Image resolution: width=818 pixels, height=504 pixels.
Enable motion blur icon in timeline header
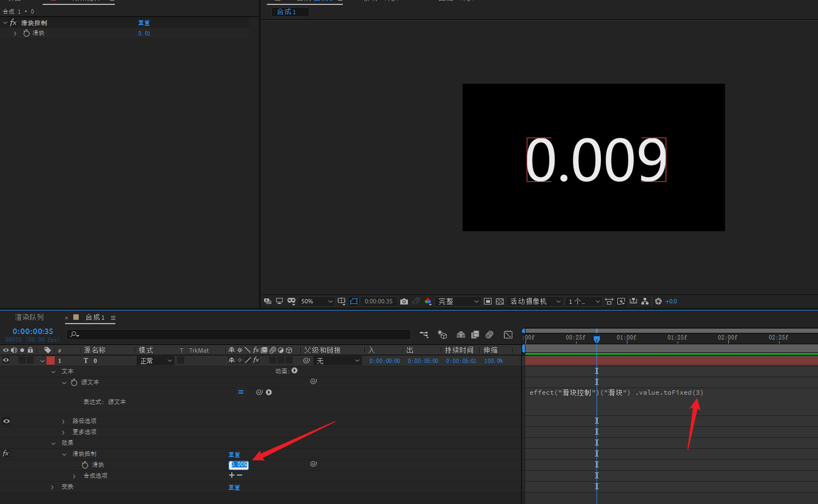tap(489, 335)
